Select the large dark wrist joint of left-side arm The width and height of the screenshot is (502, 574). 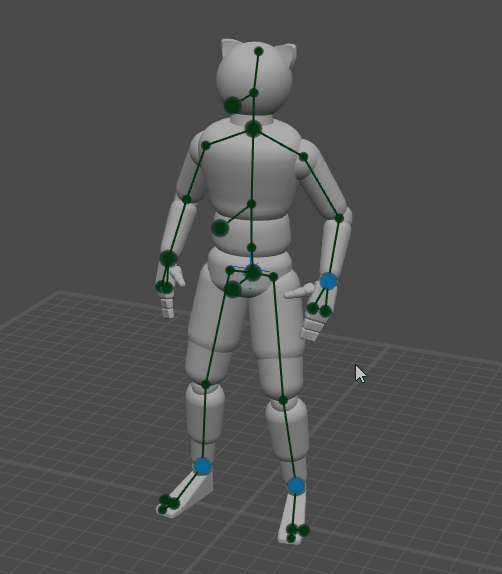(168, 258)
